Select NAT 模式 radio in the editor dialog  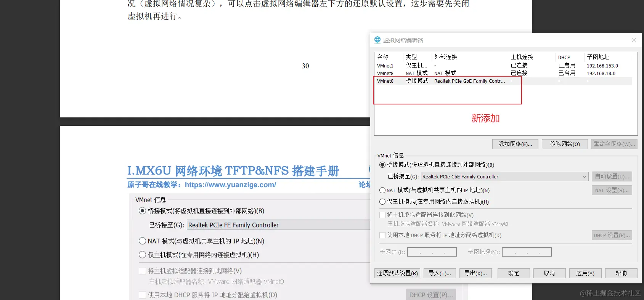[382, 190]
